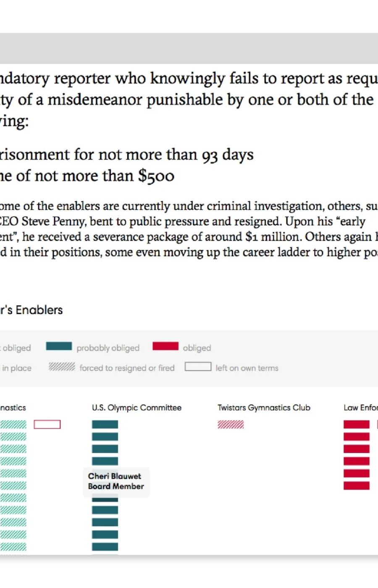Click the "forced to resigned or fired" label
378x588 pixels.
point(127,368)
